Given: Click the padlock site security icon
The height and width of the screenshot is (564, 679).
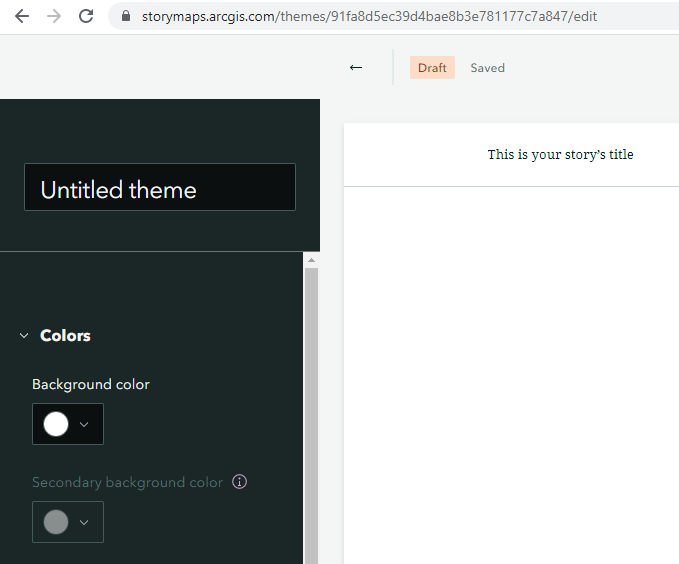Looking at the screenshot, I should click(126, 16).
